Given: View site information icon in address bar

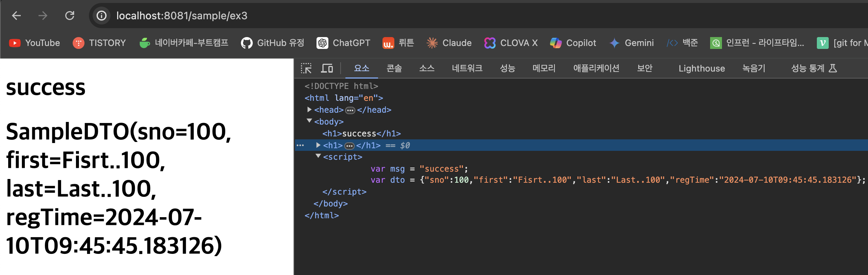Looking at the screenshot, I should pyautogui.click(x=102, y=16).
